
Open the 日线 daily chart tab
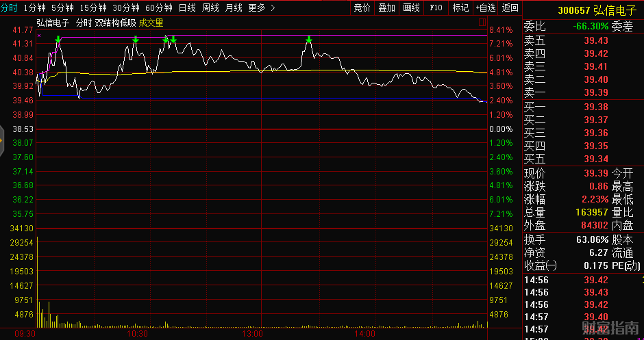187,8
